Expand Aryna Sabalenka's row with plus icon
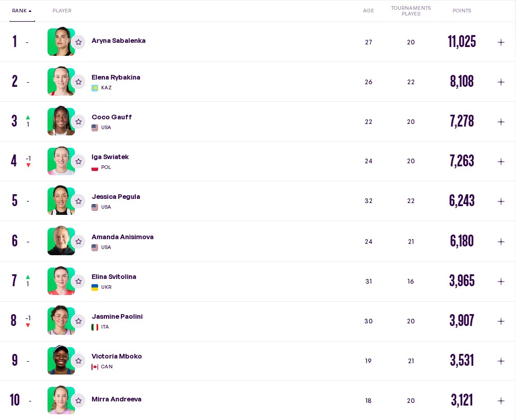 tap(501, 42)
